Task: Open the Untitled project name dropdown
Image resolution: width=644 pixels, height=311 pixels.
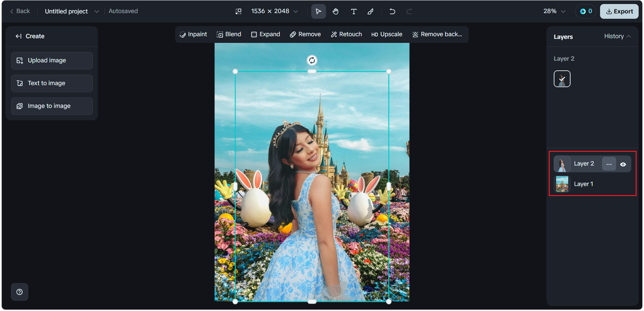Action: 71,11
